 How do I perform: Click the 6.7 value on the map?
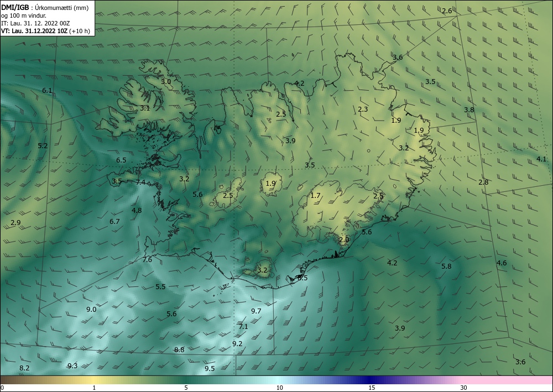tap(114, 222)
